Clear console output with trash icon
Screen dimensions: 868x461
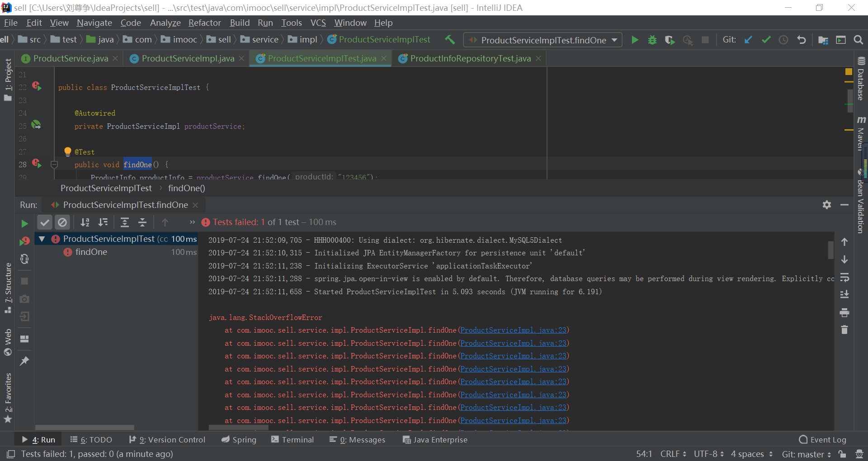click(x=844, y=330)
